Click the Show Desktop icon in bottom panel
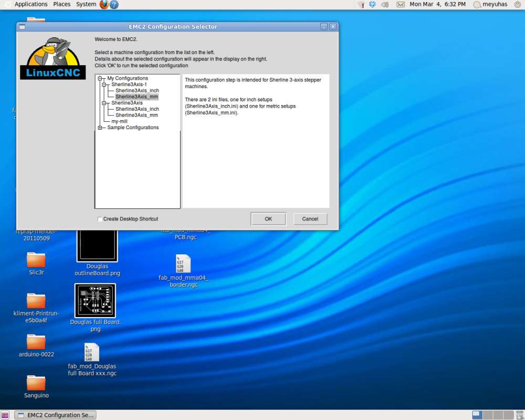The height and width of the screenshot is (420, 525). [x=5, y=415]
